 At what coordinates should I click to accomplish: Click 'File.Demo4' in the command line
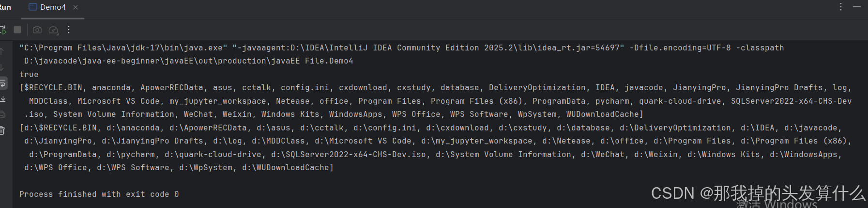point(329,61)
